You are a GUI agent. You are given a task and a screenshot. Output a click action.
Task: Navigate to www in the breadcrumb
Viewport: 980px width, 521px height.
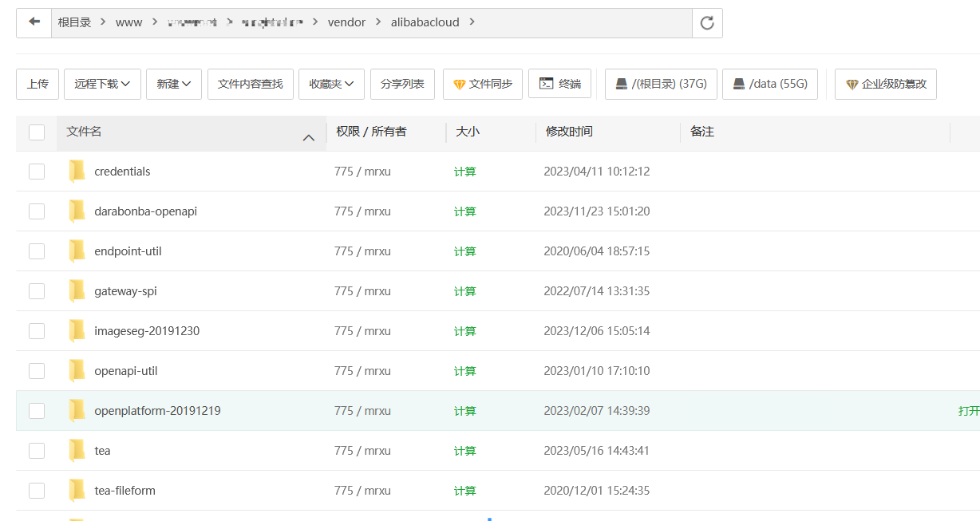pos(128,22)
